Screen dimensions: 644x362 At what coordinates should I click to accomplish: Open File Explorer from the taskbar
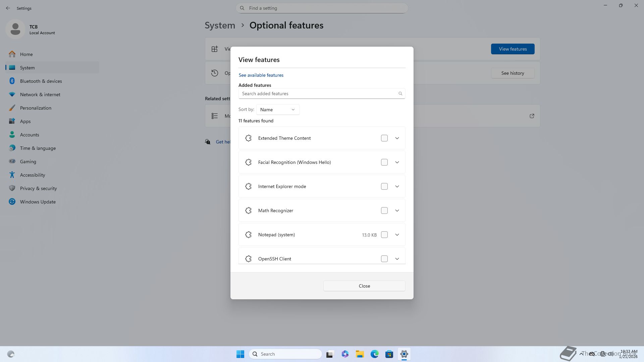tap(360, 354)
